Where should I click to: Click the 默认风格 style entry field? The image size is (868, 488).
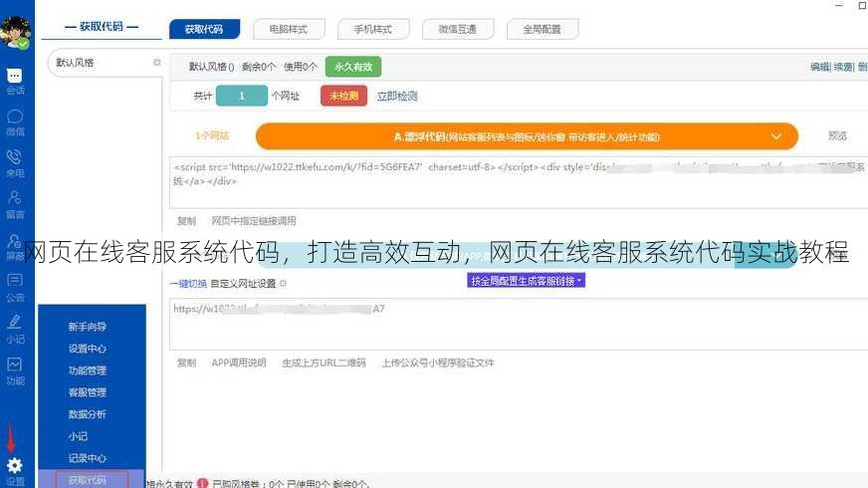coord(106,63)
